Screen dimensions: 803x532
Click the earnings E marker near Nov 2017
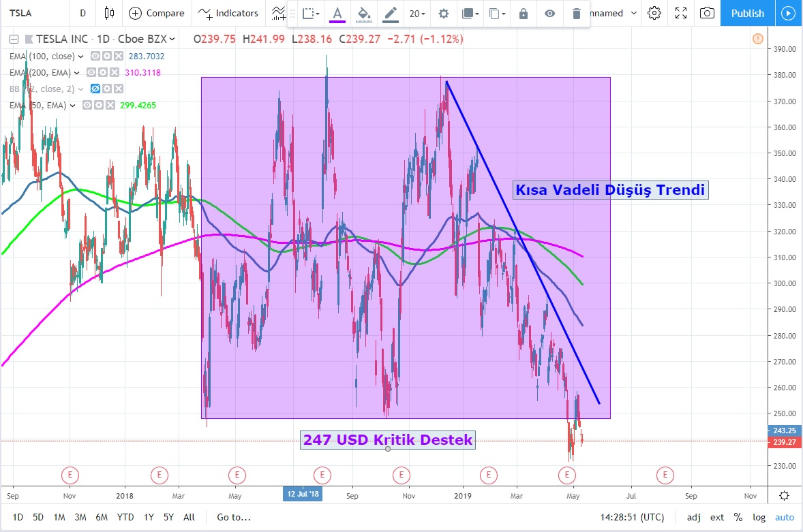70,475
